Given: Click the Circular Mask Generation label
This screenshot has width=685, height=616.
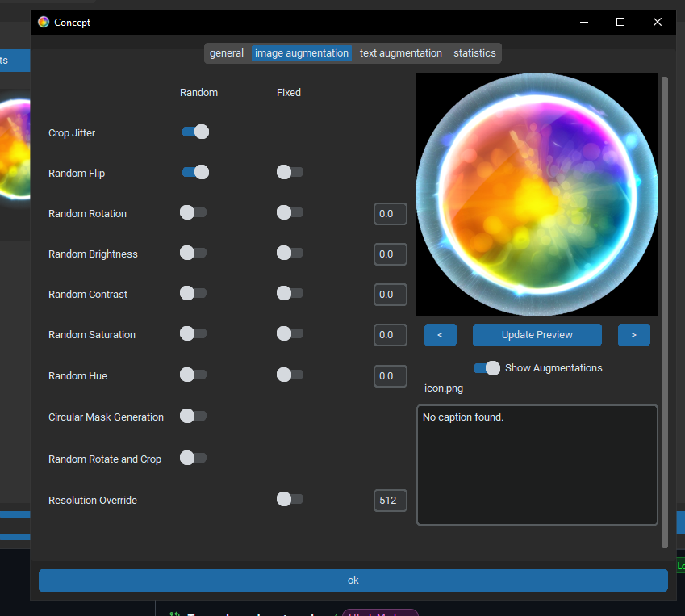Looking at the screenshot, I should coord(107,417).
